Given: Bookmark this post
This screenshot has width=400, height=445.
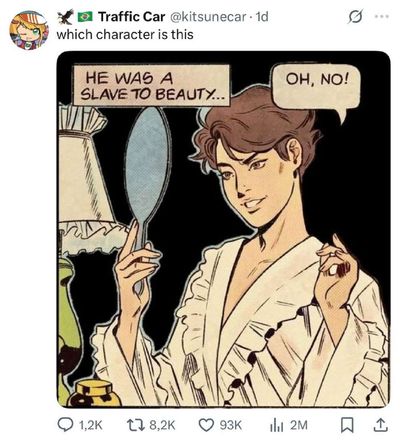Looking at the screenshot, I should [347, 425].
